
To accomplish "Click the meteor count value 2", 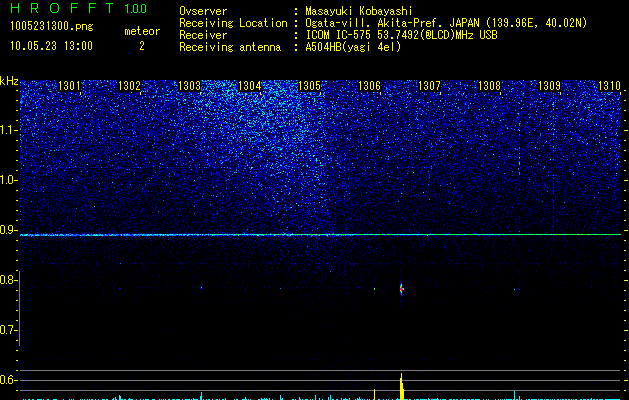I will click(x=142, y=46).
